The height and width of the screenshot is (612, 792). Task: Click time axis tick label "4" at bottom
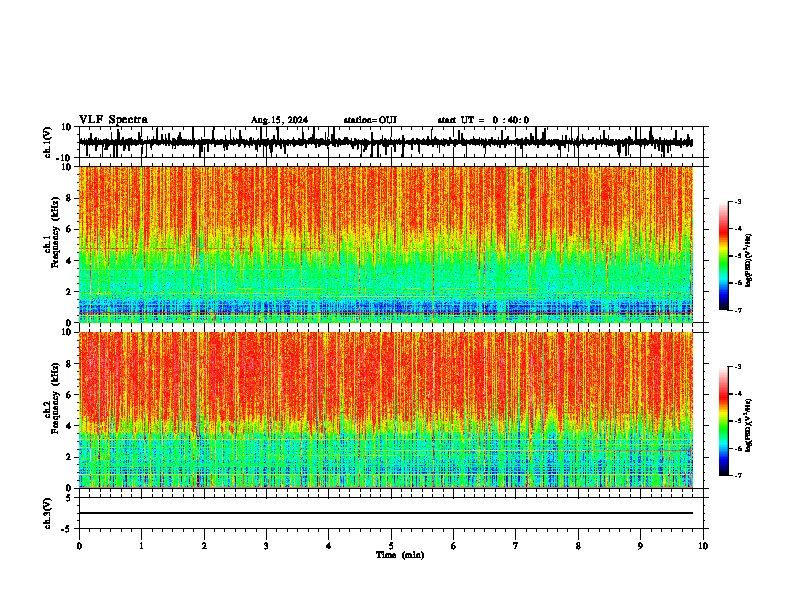tap(329, 546)
